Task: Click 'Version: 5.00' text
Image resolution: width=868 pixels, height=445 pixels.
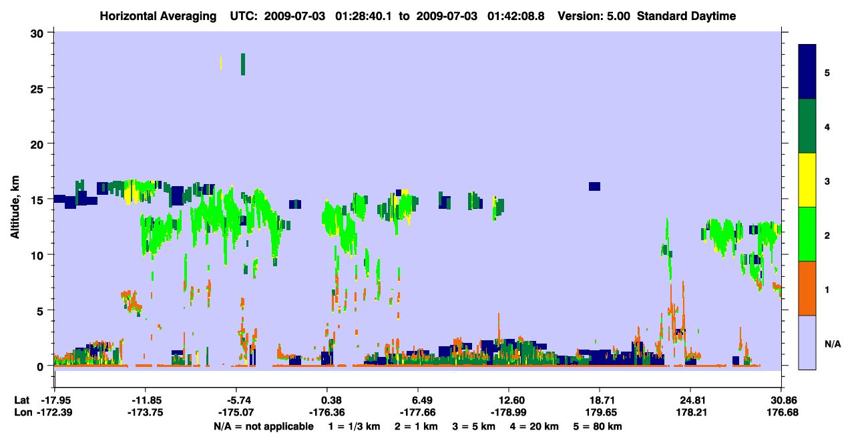Action: (595, 16)
